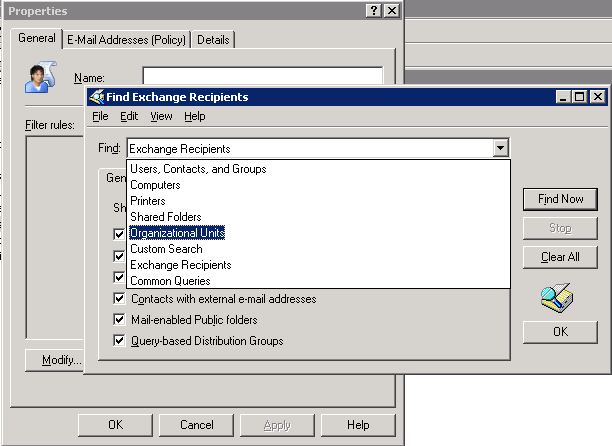Toggle the third partially hidden checkbox
Image resolution: width=612 pixels, height=446 pixels.
[119, 277]
